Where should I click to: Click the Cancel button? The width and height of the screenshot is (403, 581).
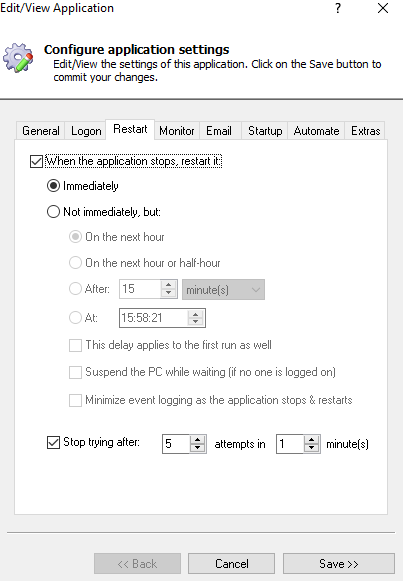point(232,564)
